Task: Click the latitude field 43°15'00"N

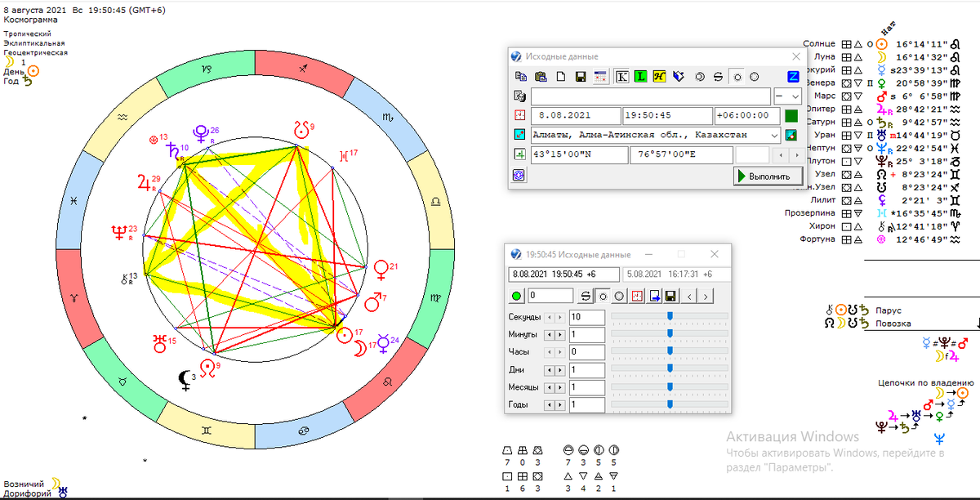Action: point(579,154)
